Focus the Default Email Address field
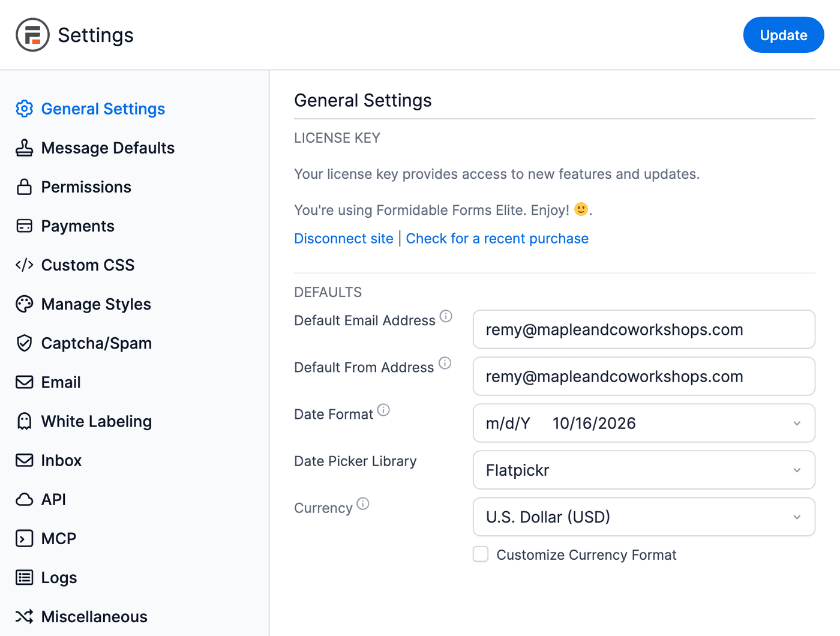 (644, 329)
